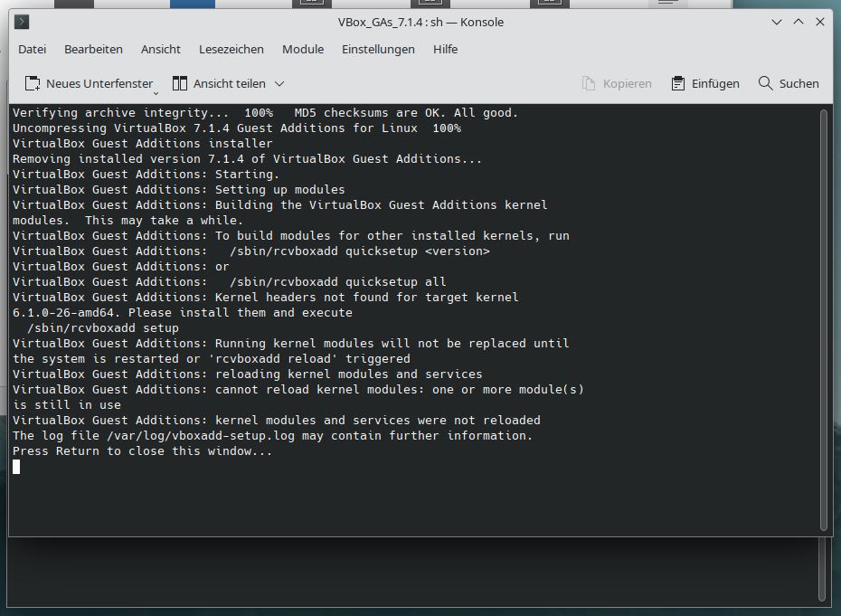Click the Neues Unterfenster new tab icon
Image resolution: width=841 pixels, height=616 pixels.
coord(33,84)
